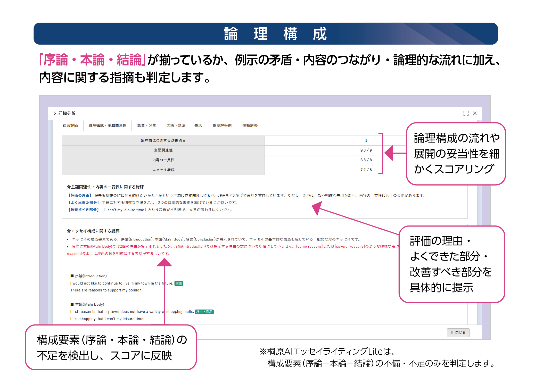Collapse the 詳細分析 chevron
The height and width of the screenshot is (392, 535).
click(55, 113)
